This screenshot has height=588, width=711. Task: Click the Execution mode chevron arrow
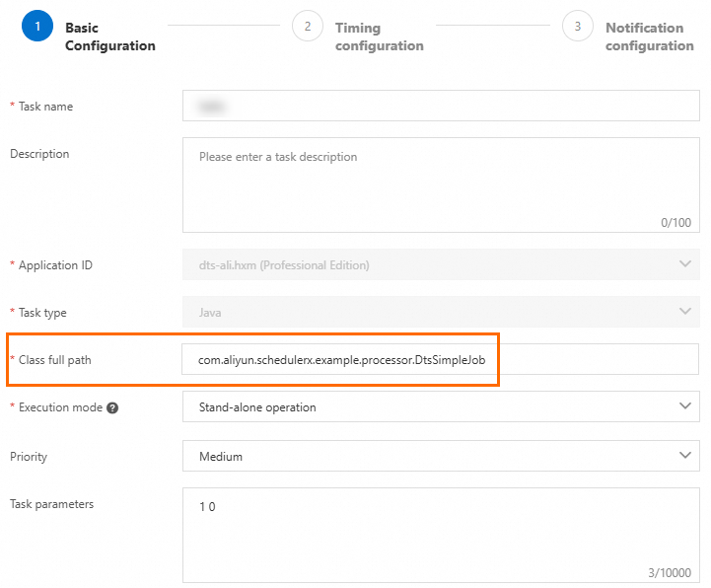point(685,405)
